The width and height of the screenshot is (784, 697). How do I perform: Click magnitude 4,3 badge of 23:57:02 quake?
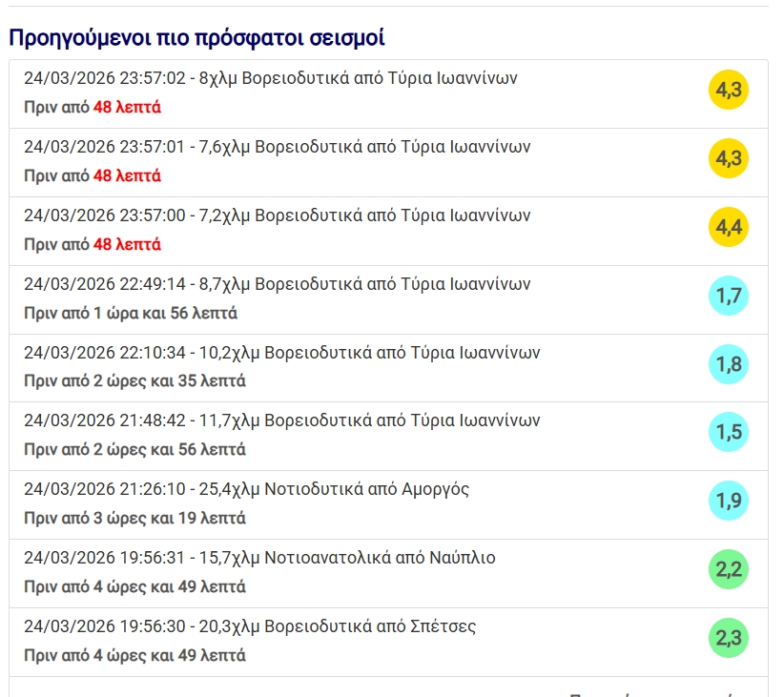click(x=729, y=90)
